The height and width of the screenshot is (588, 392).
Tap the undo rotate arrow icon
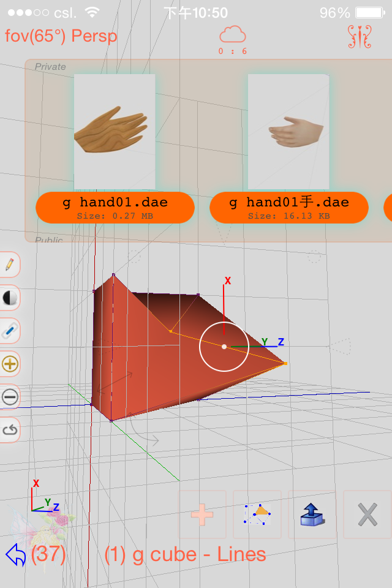10,430
